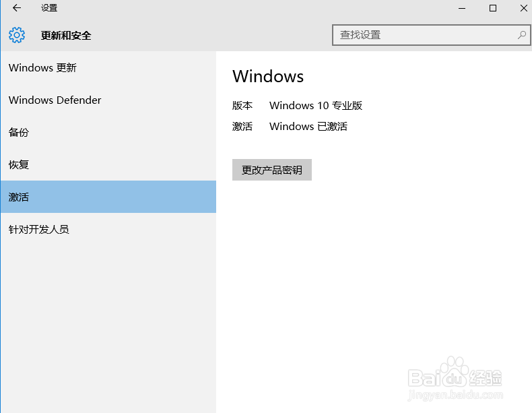Screen dimensions: 532x413
Task: Open Windows 更新 section
Action: pyautogui.click(x=108, y=67)
